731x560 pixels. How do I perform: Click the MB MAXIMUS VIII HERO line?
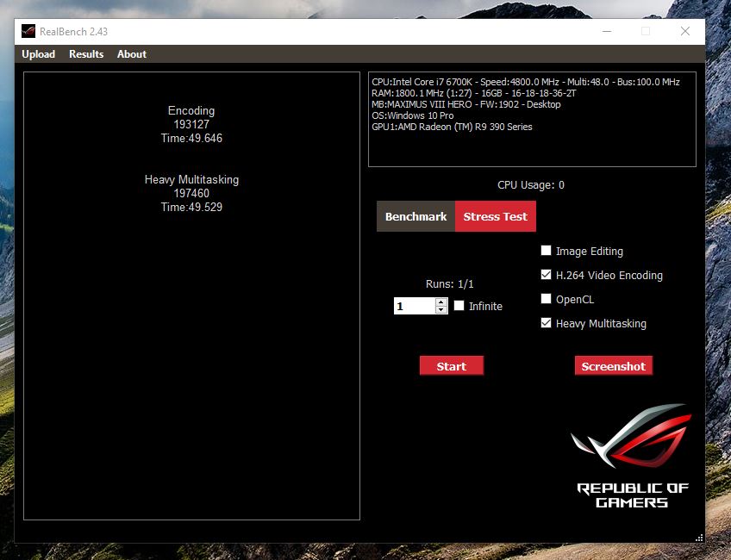pyautogui.click(x=466, y=104)
